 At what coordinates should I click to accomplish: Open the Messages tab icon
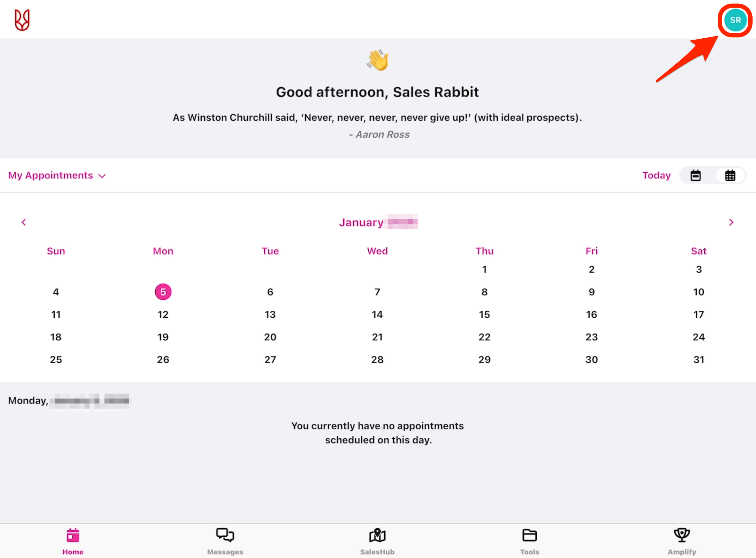[x=225, y=535]
